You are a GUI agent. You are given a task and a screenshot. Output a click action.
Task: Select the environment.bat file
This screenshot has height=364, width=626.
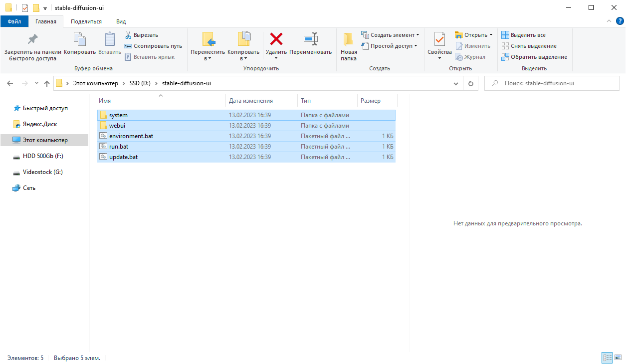(246, 136)
